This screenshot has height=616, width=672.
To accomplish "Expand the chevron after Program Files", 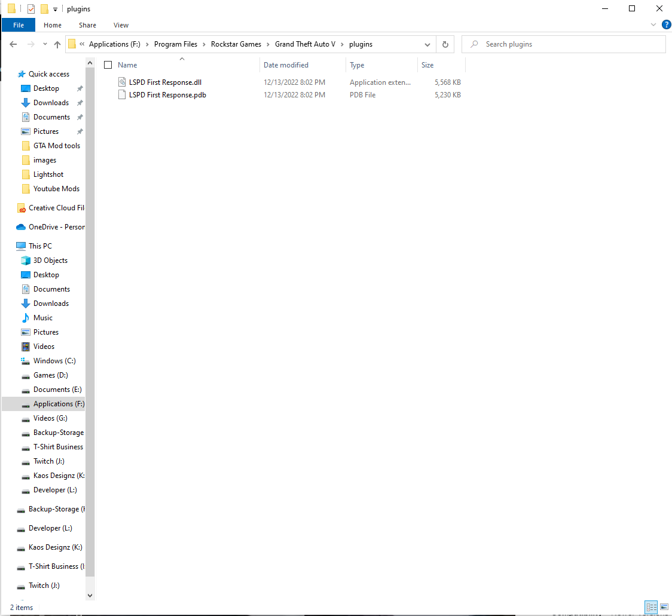I will (x=204, y=44).
